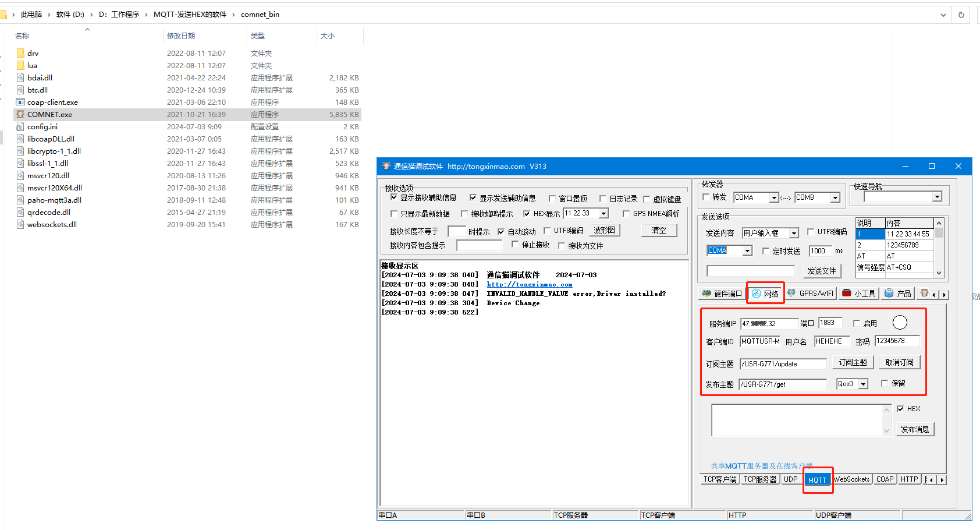Click the 网络 network tab icon

coord(757,294)
